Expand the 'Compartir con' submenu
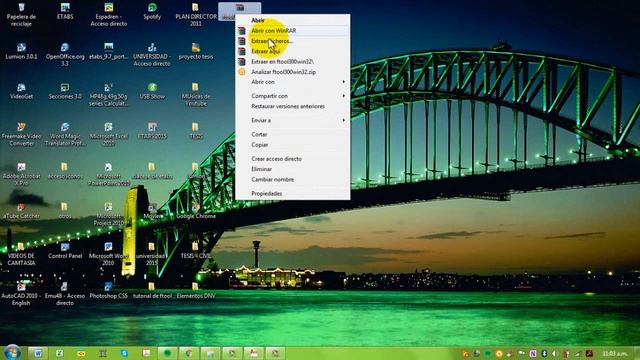 pyautogui.click(x=292, y=96)
